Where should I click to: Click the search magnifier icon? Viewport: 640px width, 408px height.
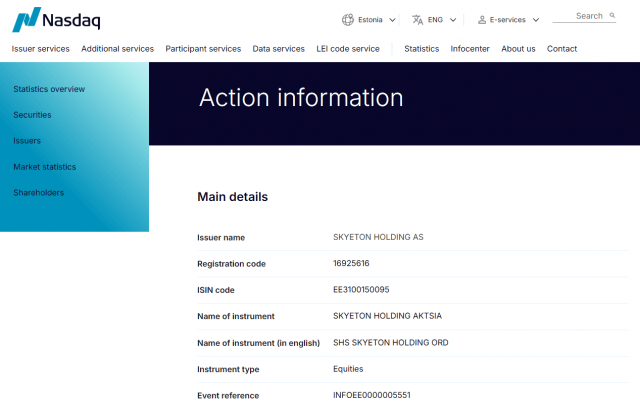pos(611,16)
